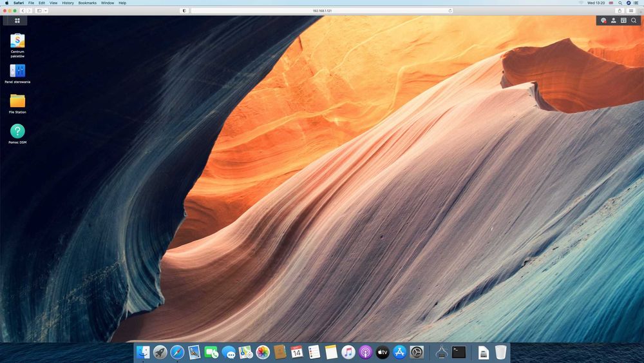This screenshot has height=363, width=644.
Task: Open the Window menu
Action: pyautogui.click(x=108, y=3)
